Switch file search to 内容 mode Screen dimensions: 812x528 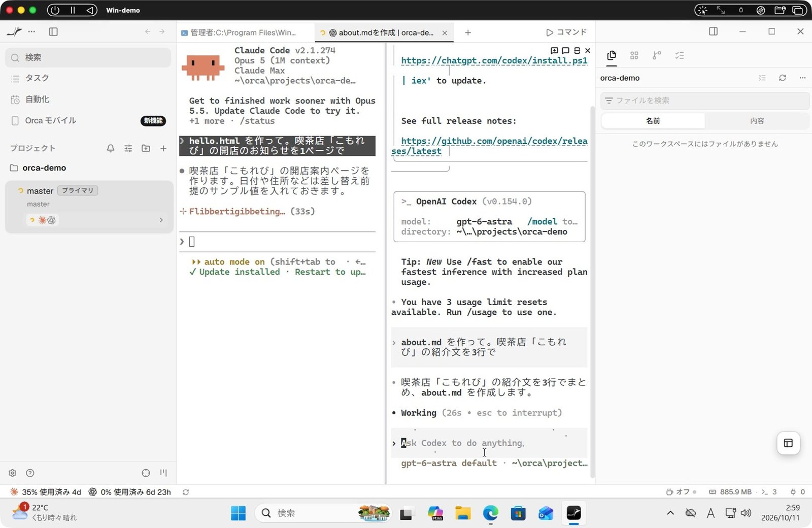click(757, 121)
